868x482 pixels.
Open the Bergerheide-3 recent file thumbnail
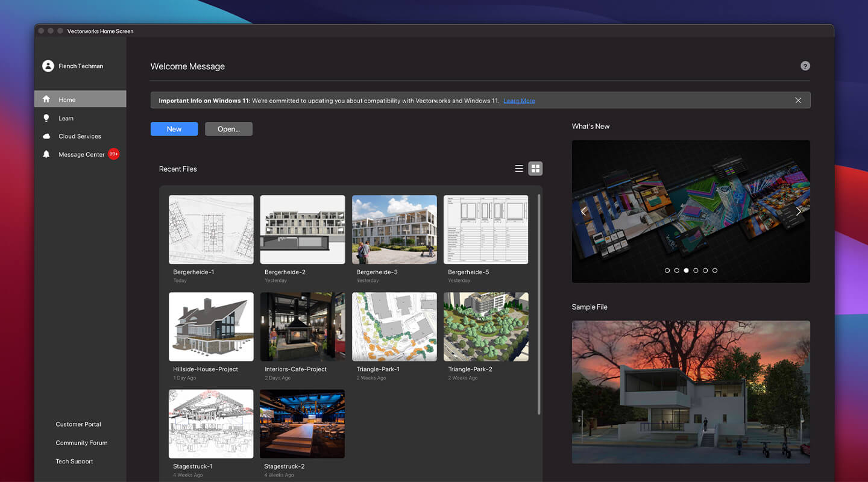[x=394, y=230]
